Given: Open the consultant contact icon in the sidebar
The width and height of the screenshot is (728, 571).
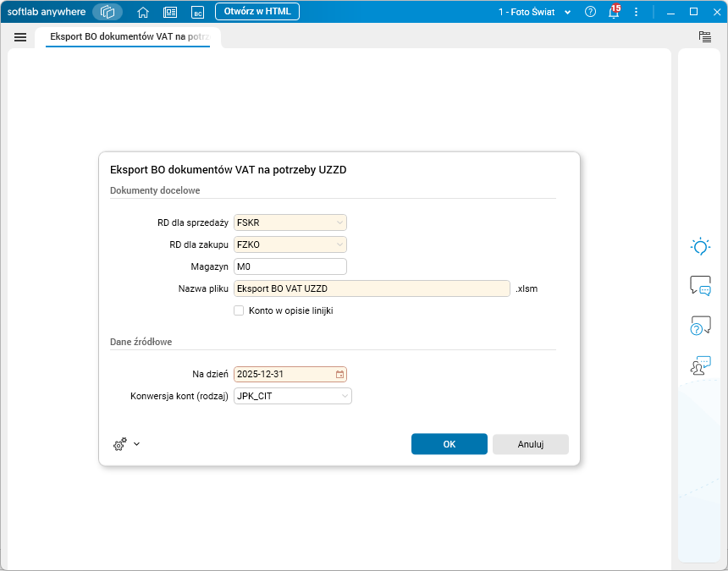Looking at the screenshot, I should pyautogui.click(x=700, y=365).
